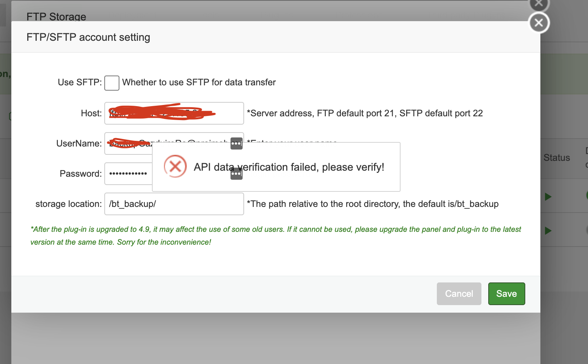Click the FTP/SFTP account setting dialog title
Screen dimensions: 588x364
(x=88, y=37)
